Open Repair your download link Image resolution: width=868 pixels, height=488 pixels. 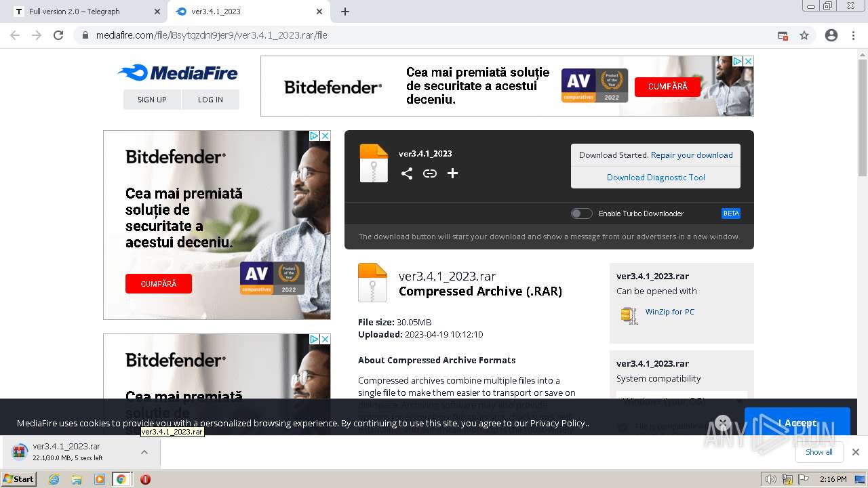692,155
